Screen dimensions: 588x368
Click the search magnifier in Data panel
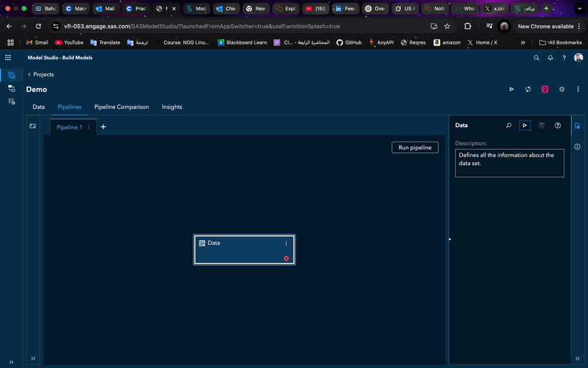pyautogui.click(x=509, y=126)
